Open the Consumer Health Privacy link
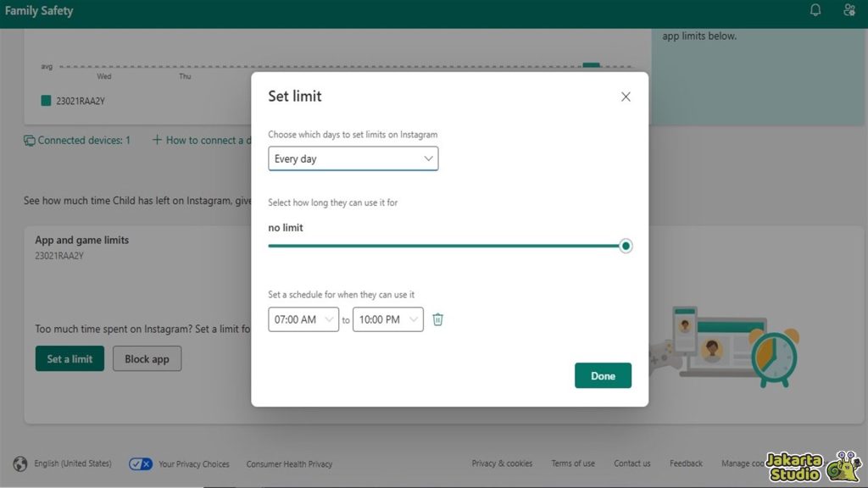Viewport: 868px width, 488px height. (289, 464)
